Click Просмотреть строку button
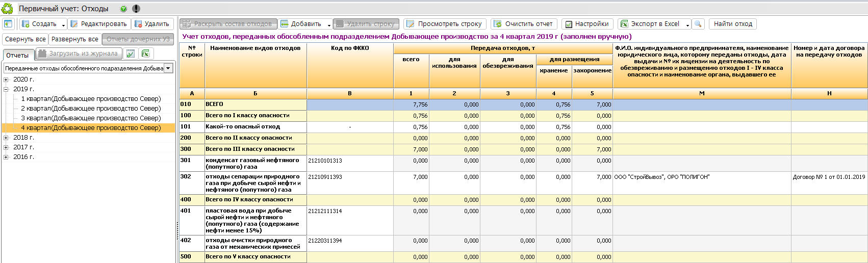This screenshot has width=868, height=263. point(444,24)
